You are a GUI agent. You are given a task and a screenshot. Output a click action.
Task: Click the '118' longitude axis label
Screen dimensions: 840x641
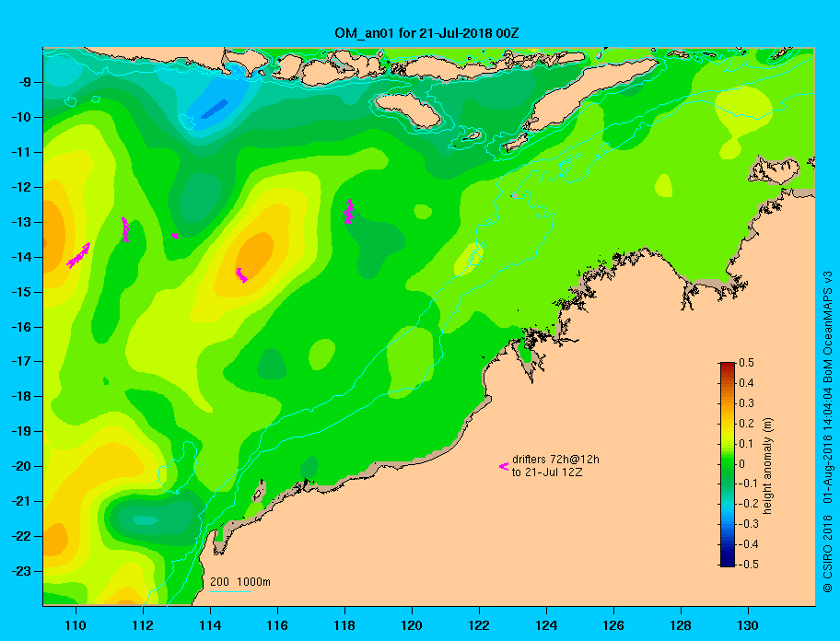pyautogui.click(x=344, y=625)
